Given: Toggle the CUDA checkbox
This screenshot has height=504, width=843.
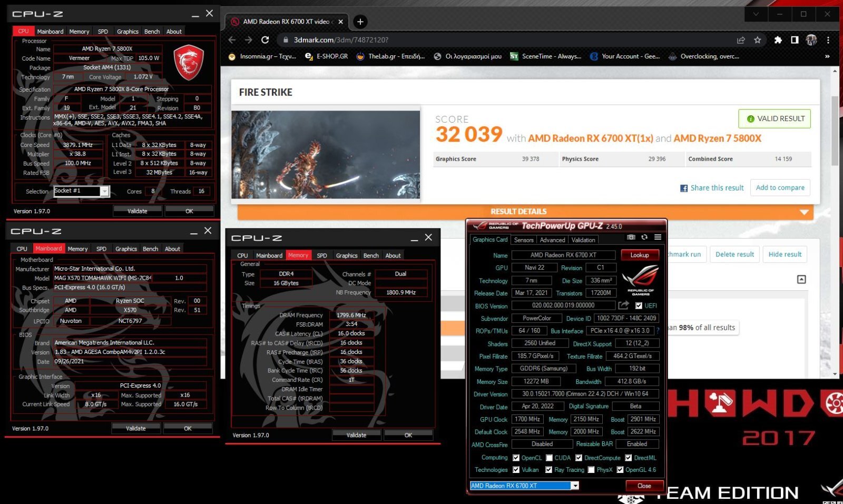Looking at the screenshot, I should [x=549, y=458].
